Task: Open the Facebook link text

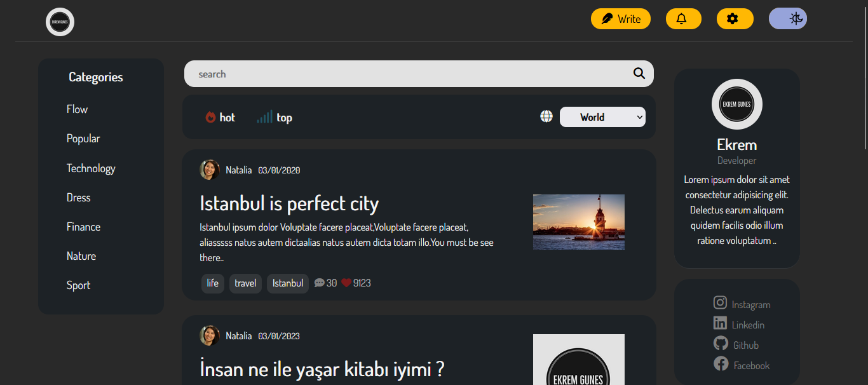Action: point(752,366)
